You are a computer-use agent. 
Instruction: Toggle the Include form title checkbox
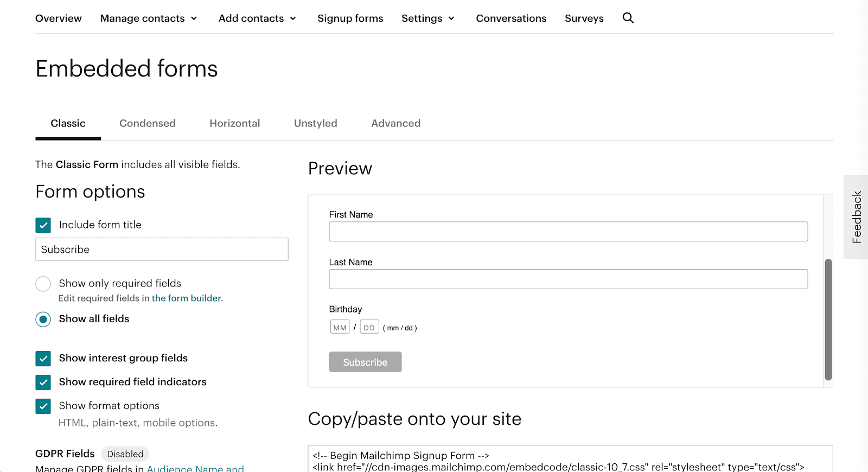[x=43, y=225]
